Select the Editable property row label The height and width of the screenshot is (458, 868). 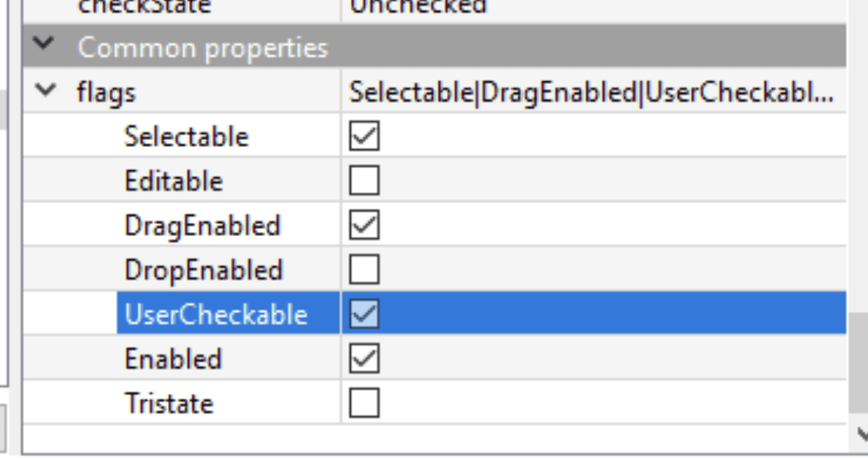click(173, 181)
